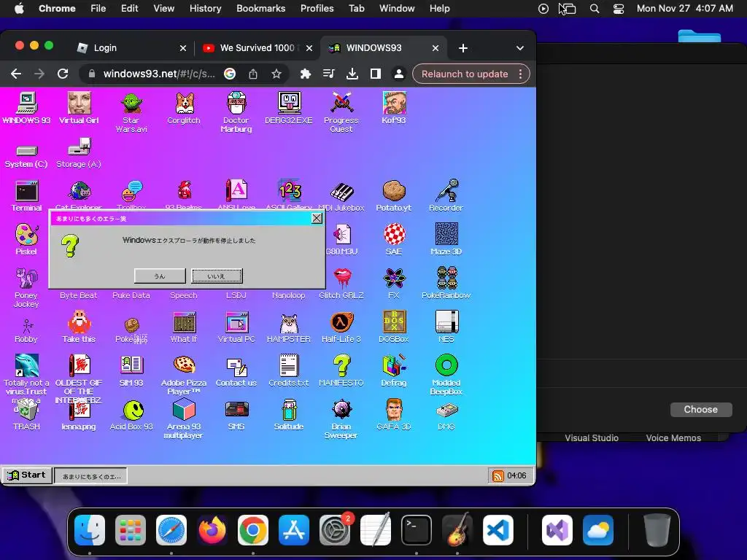Open Chrome three-dot menu
The height and width of the screenshot is (560, 747).
(x=521, y=74)
